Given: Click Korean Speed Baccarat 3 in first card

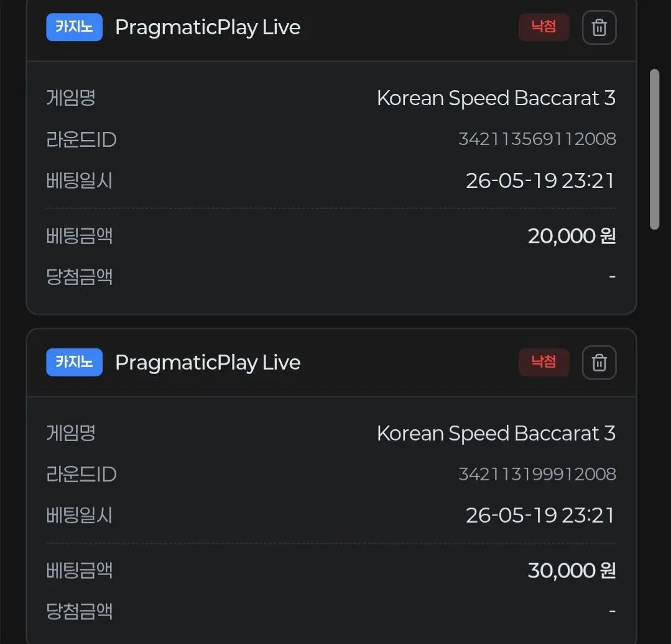Looking at the screenshot, I should (x=496, y=98).
